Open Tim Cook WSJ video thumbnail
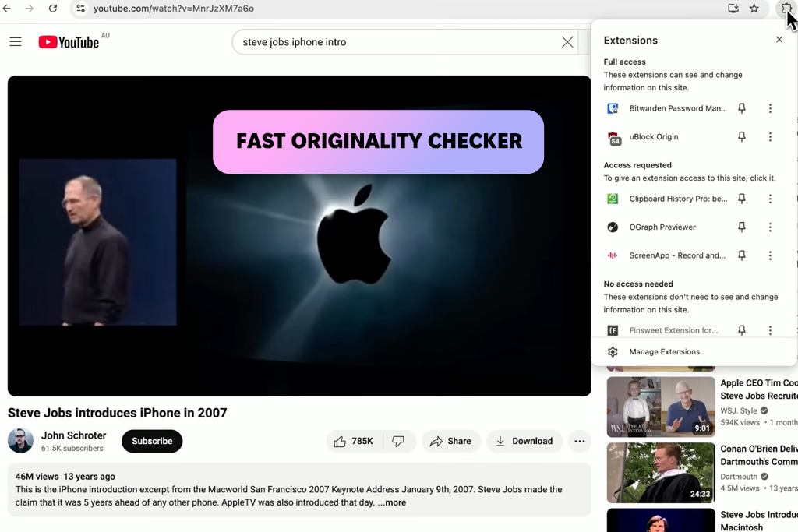The image size is (798, 532). 661,407
